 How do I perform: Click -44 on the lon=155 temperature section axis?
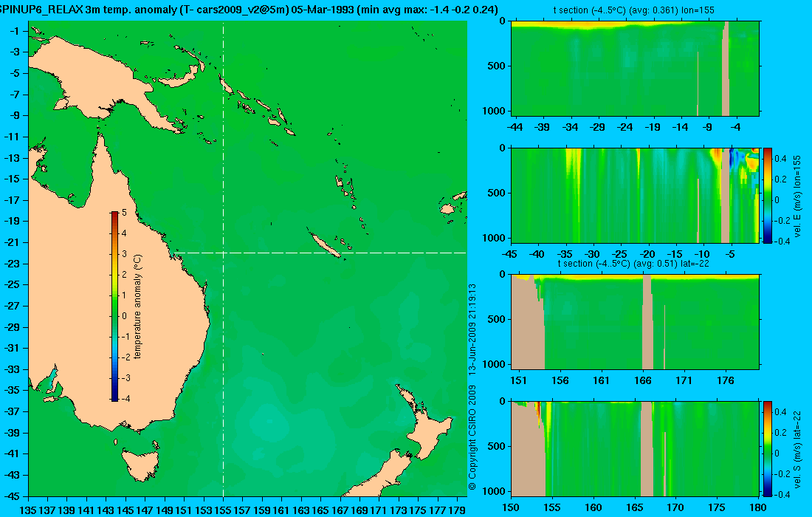[x=515, y=127]
